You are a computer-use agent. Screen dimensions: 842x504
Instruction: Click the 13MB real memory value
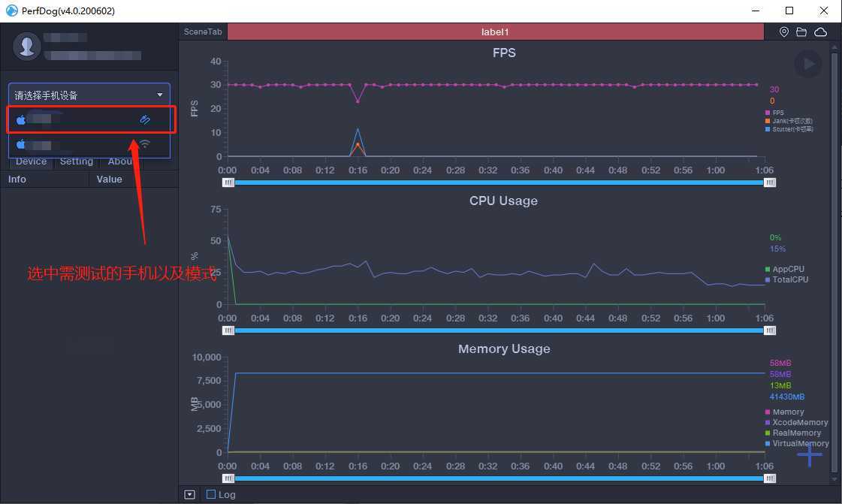[x=780, y=385]
